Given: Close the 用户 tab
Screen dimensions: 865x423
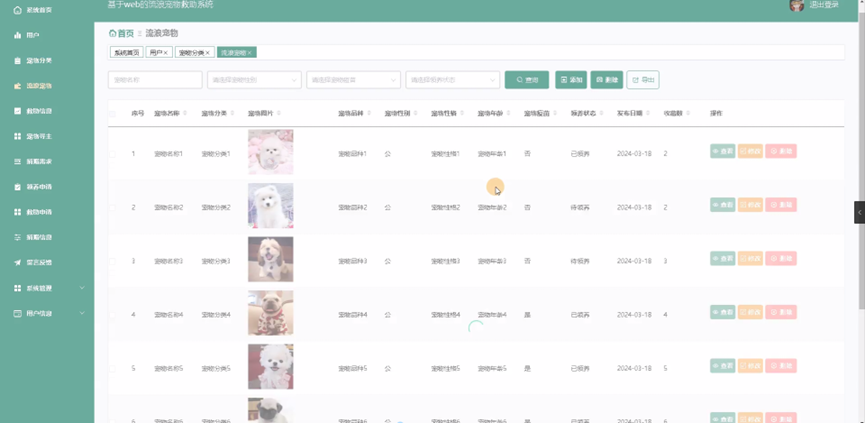Looking at the screenshot, I should 166,52.
